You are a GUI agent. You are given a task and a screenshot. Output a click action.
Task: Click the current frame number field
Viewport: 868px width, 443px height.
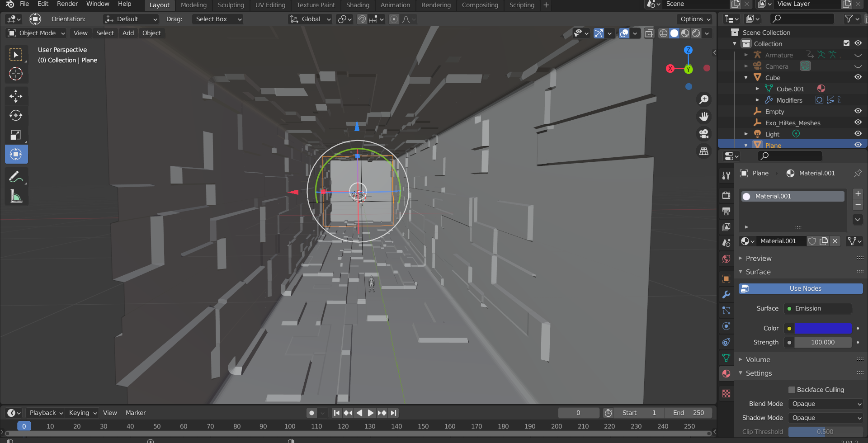(x=578, y=413)
